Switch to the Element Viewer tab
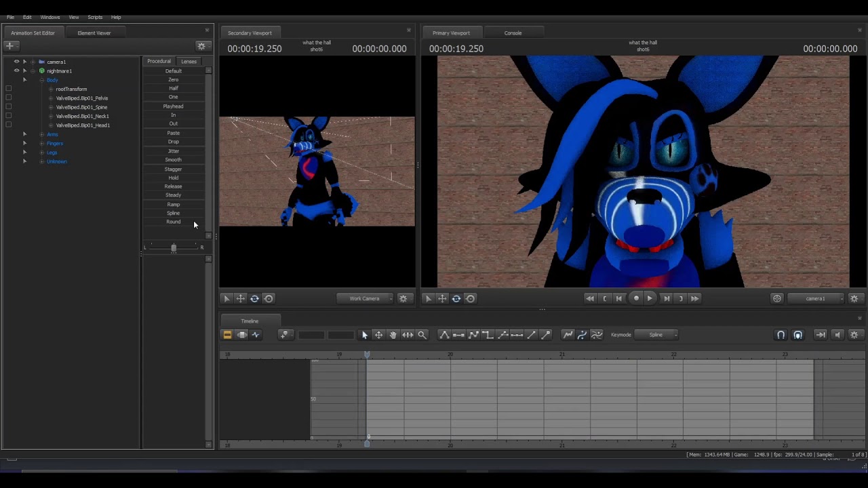Image resolution: width=868 pixels, height=488 pixels. pos(94,33)
